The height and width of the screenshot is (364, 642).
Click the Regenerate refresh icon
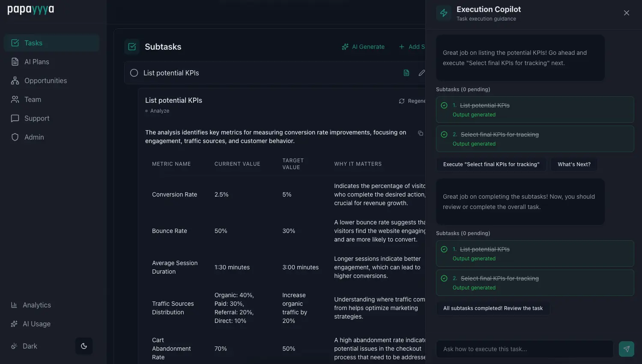coord(401,101)
